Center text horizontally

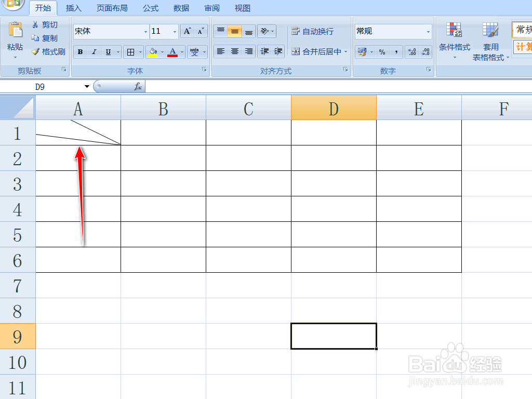tap(234, 51)
